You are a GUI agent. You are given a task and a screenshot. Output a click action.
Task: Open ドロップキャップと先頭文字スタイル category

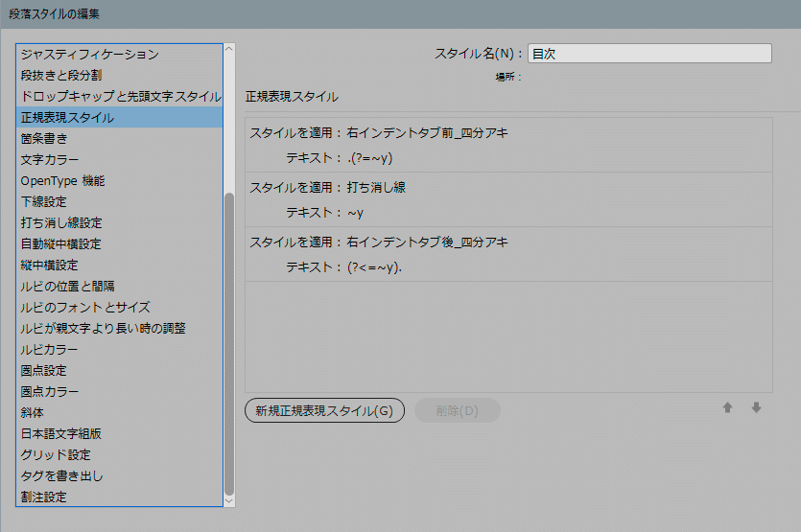(x=119, y=96)
